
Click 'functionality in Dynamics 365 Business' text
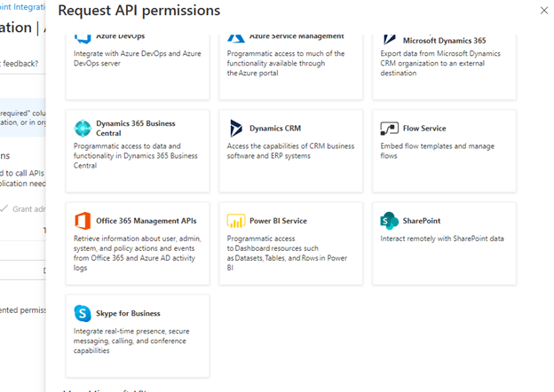[135, 156]
